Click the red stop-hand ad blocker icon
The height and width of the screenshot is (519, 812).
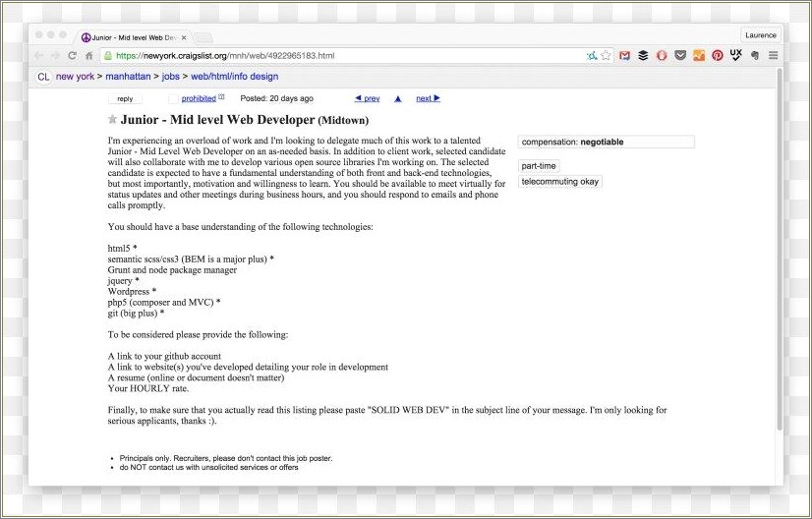pos(662,55)
